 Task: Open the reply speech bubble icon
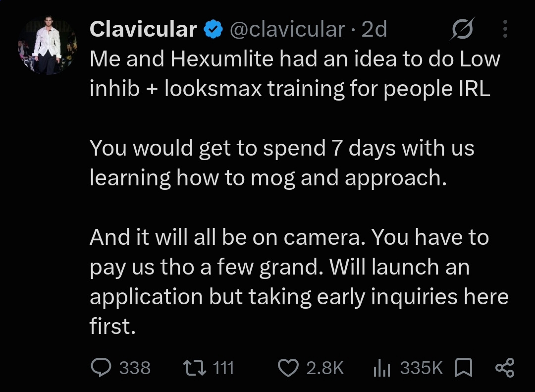click(x=101, y=367)
